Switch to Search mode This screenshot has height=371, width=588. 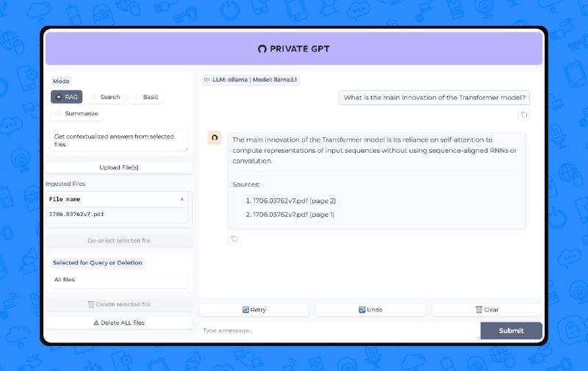(94, 97)
